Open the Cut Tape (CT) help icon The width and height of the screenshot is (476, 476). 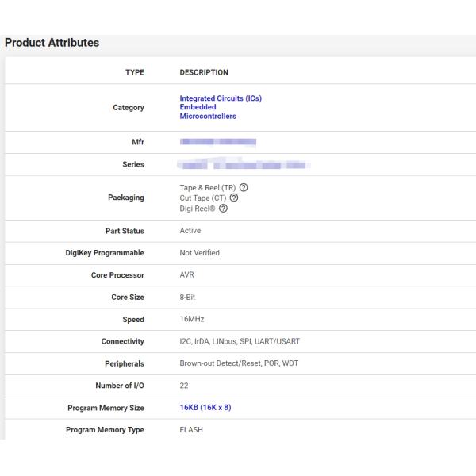tap(234, 198)
